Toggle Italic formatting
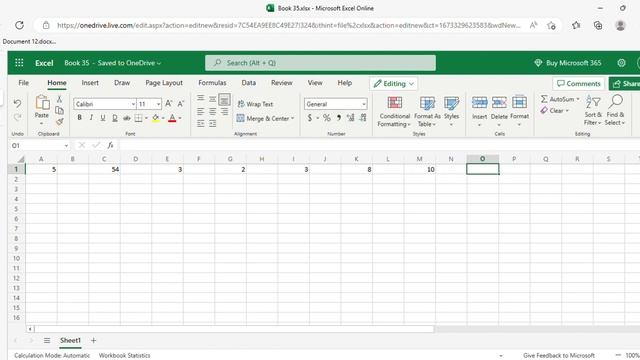Screen dimensions: 640x360 (x=91, y=118)
